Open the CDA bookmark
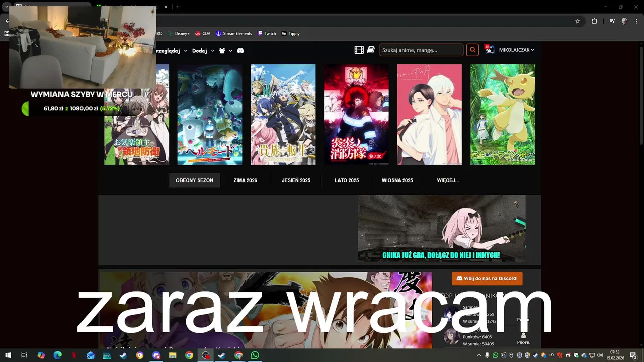644x362 pixels. 203,33
